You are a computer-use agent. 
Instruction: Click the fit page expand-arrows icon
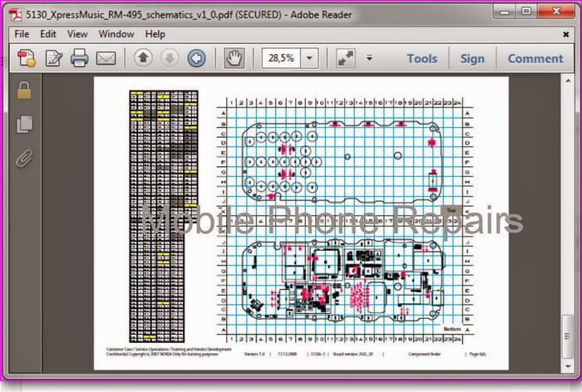346,58
